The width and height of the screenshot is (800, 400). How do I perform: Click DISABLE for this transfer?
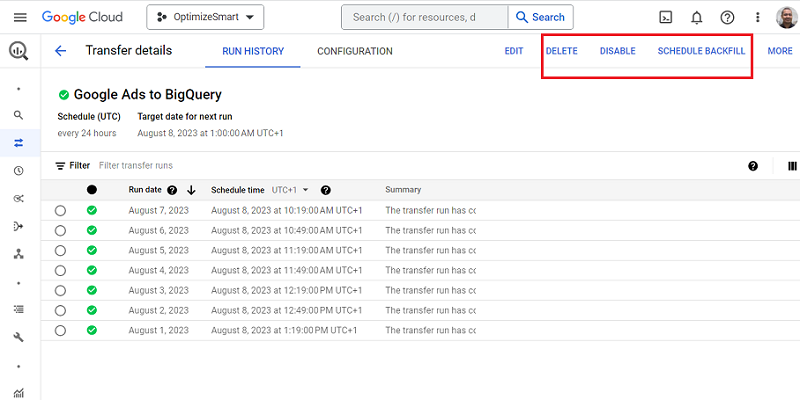(617, 51)
